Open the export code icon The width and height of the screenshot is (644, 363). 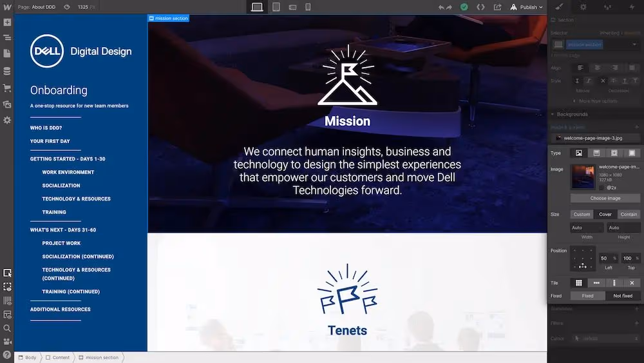tap(480, 7)
